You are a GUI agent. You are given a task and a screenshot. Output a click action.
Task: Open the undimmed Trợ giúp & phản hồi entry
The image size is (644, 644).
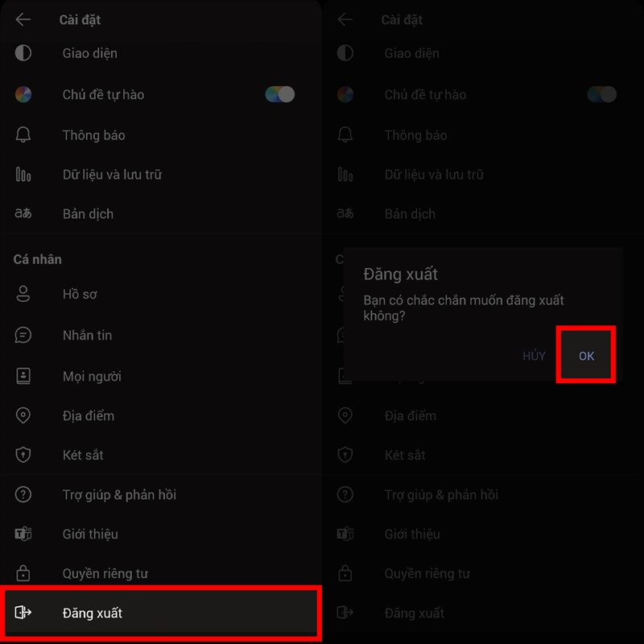click(119, 494)
